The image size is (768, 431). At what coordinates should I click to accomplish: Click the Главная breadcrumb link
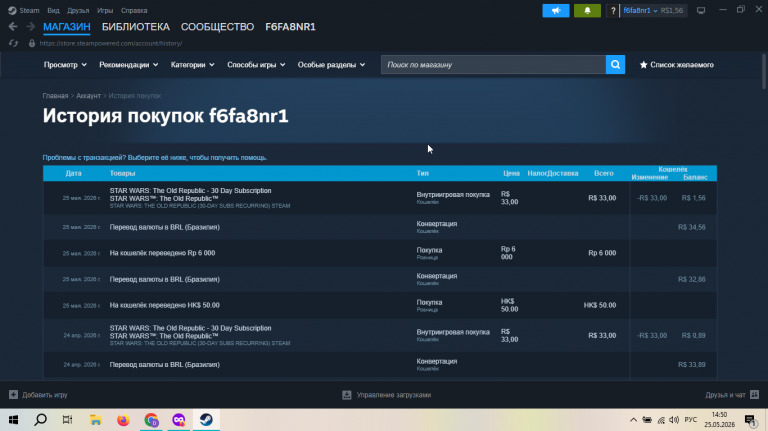tap(55, 96)
